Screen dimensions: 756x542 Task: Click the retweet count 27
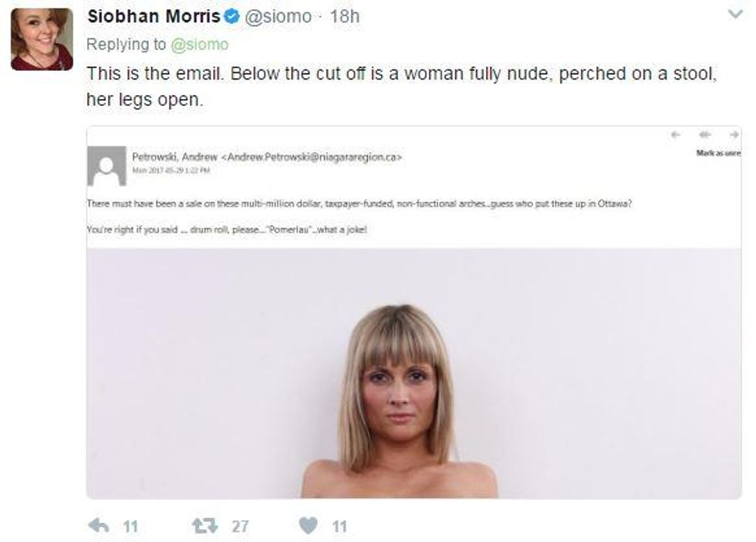pyautogui.click(x=240, y=527)
